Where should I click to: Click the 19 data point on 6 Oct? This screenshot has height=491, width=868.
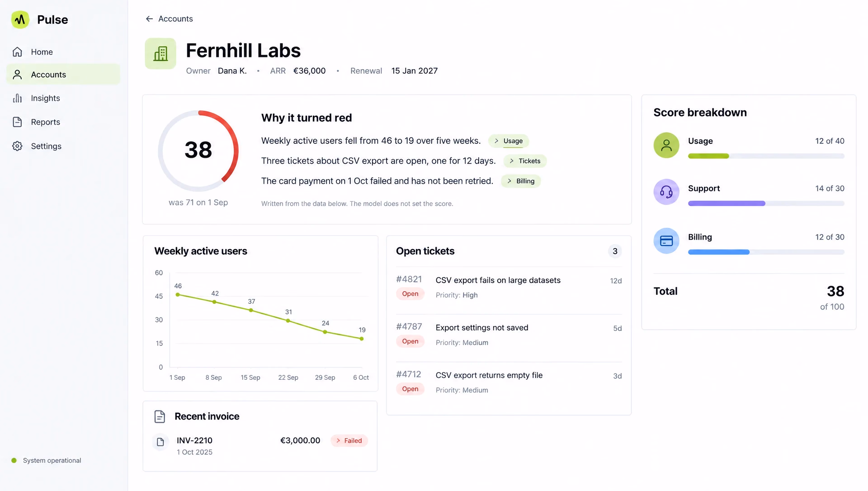[x=362, y=339]
